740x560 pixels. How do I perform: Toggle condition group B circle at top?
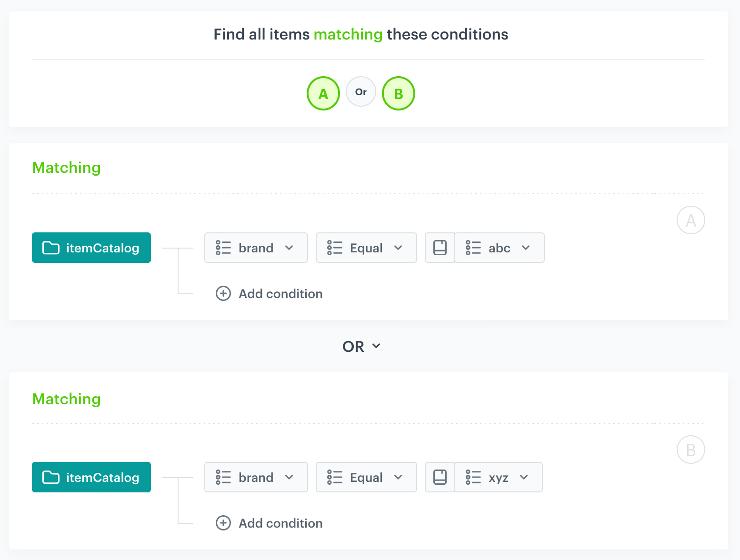pos(398,93)
